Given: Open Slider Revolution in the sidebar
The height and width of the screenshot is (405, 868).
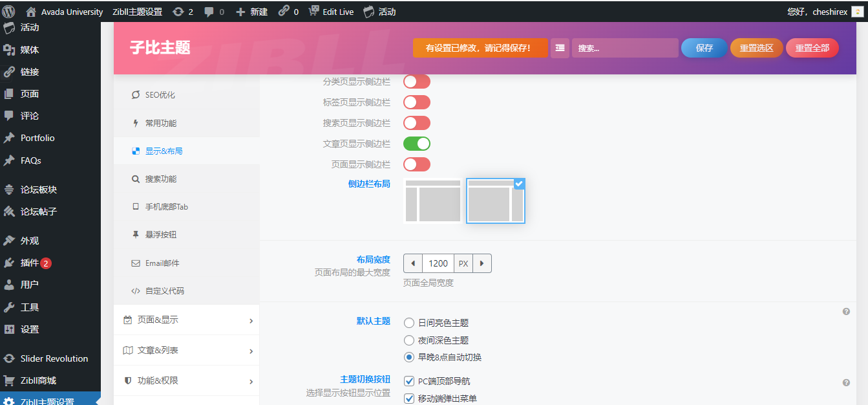Looking at the screenshot, I should (54, 358).
